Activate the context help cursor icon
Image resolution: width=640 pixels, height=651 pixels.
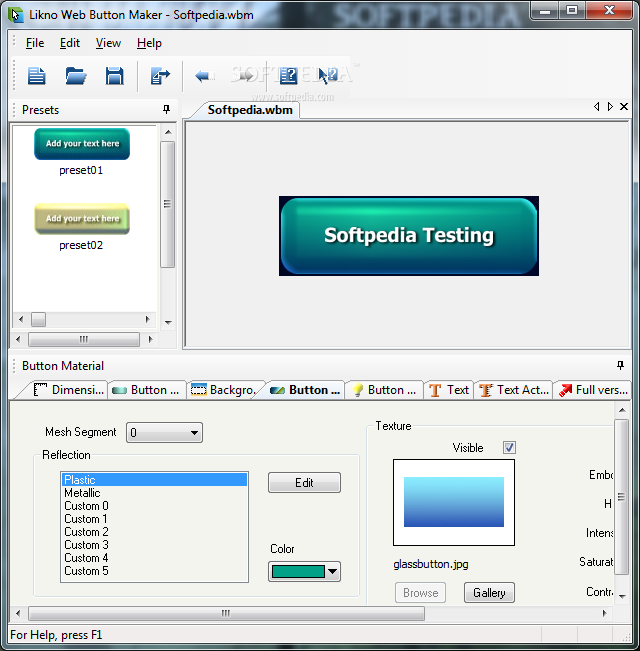pos(327,76)
